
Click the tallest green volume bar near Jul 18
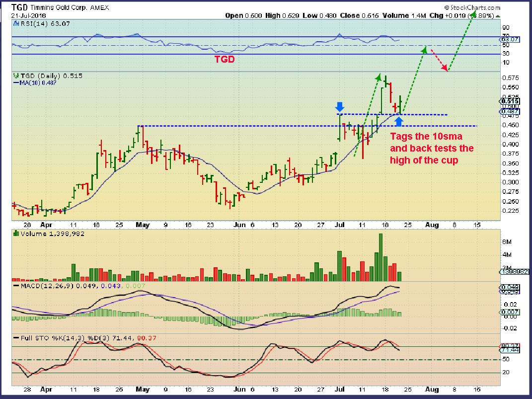tap(380, 257)
